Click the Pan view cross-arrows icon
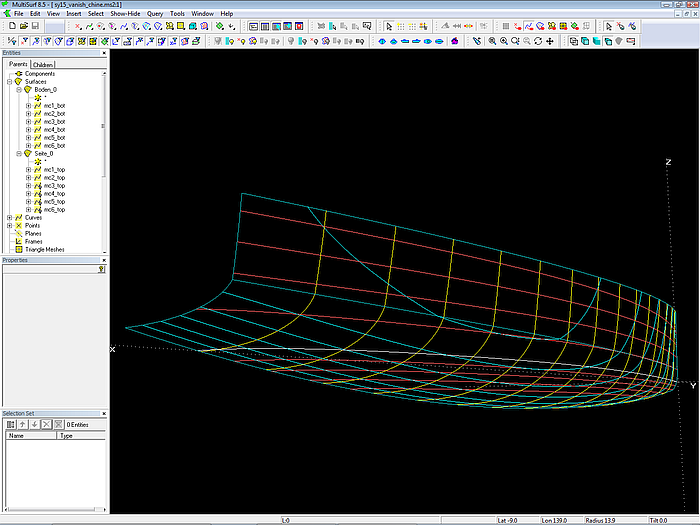The image size is (700, 525). click(551, 41)
